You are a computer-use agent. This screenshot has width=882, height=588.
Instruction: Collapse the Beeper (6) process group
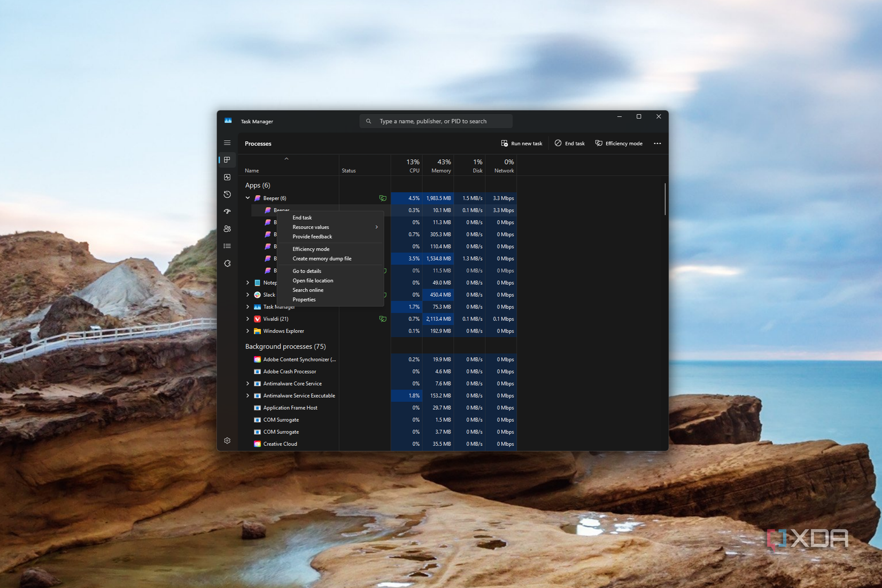247,198
